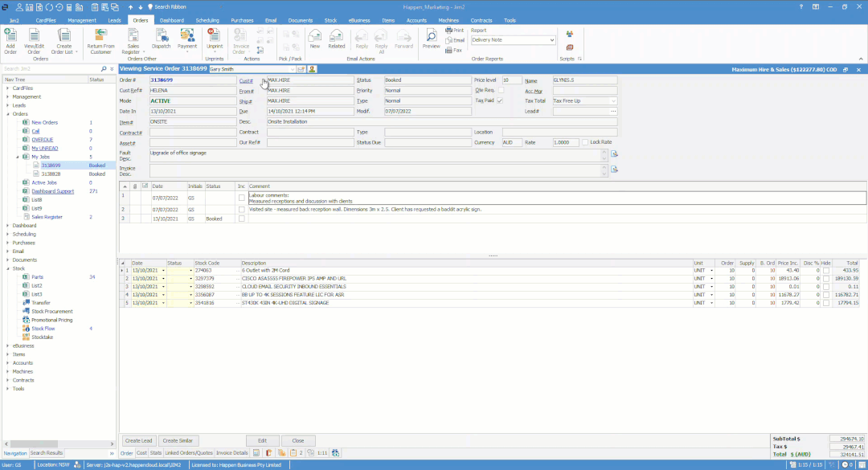Screen dimensions: 868x470
Task: Click the Add Order icon in ribbon
Action: tap(10, 35)
